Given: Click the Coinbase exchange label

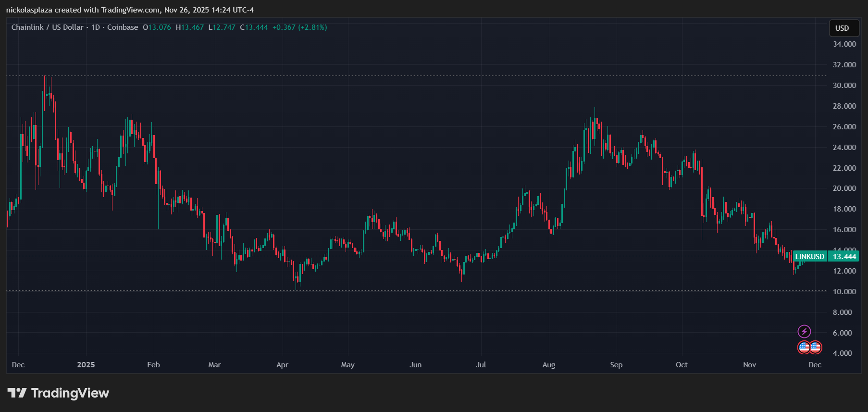Looking at the screenshot, I should point(123,27).
